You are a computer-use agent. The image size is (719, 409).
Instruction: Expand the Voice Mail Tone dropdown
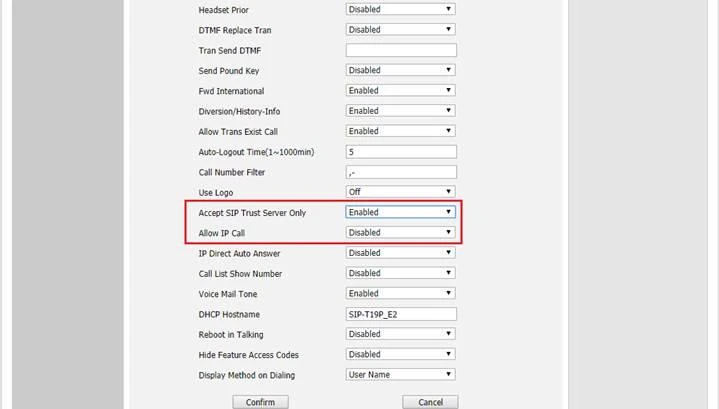coord(400,294)
